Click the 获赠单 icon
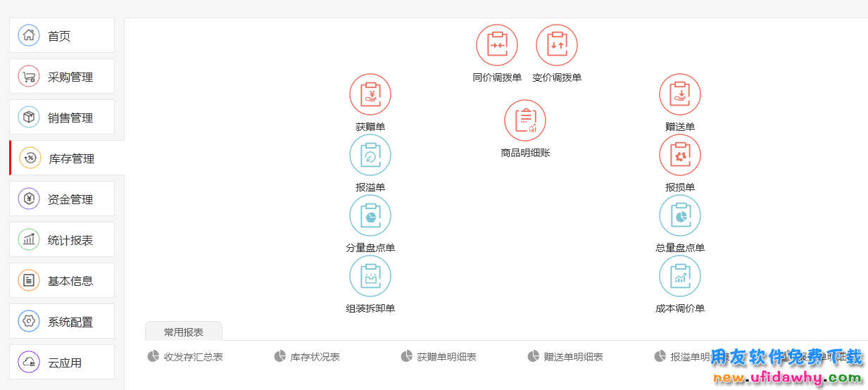This screenshot has width=868, height=390. click(370, 94)
